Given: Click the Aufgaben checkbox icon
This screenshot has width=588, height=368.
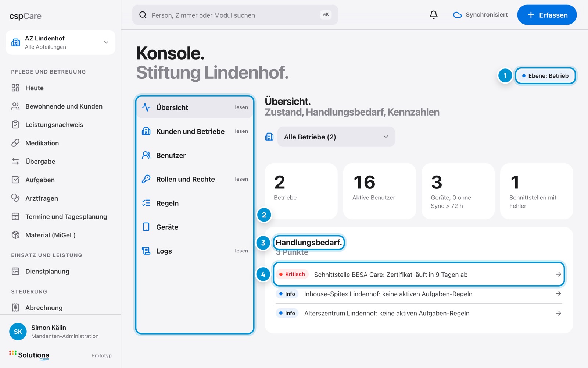Looking at the screenshot, I should pos(15,180).
